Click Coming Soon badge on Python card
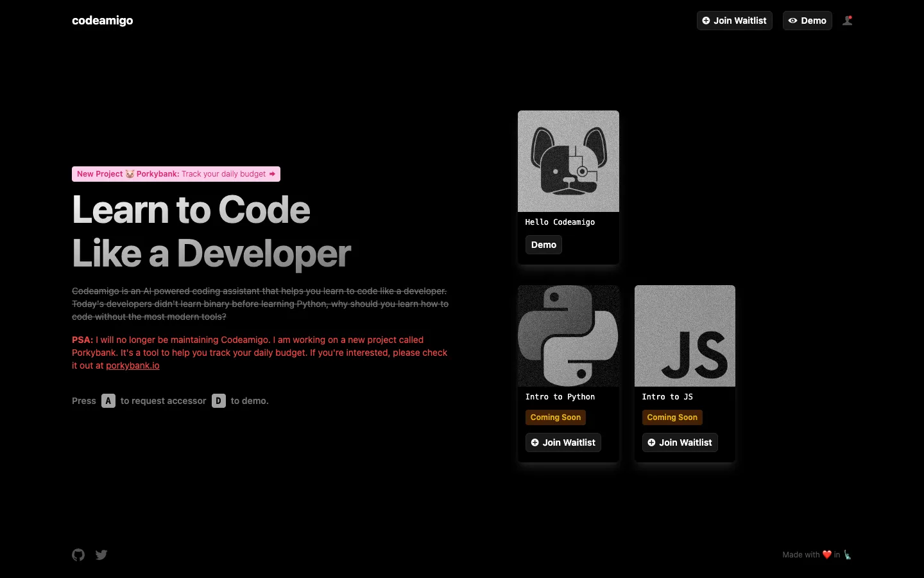924x578 pixels. point(556,417)
